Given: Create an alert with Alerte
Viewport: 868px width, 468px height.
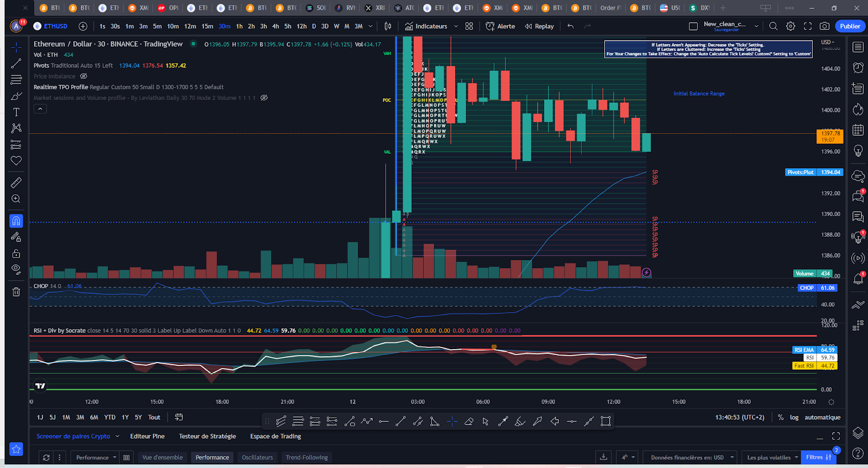Looking at the screenshot, I should (500, 26).
